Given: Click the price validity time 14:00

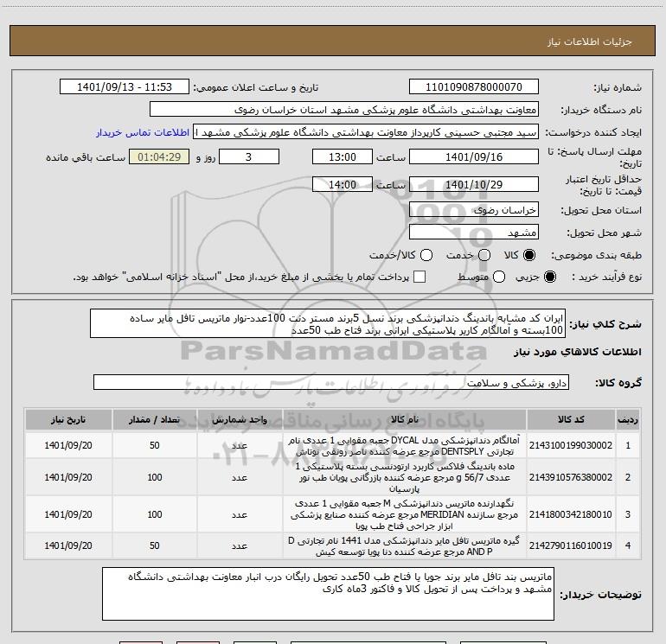Looking at the screenshot, I should 343,184.
